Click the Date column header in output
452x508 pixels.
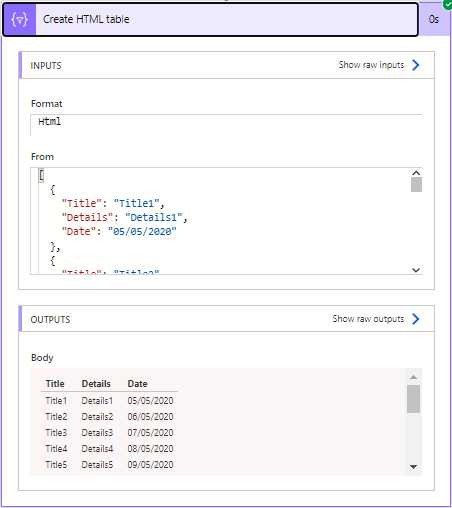click(x=137, y=384)
